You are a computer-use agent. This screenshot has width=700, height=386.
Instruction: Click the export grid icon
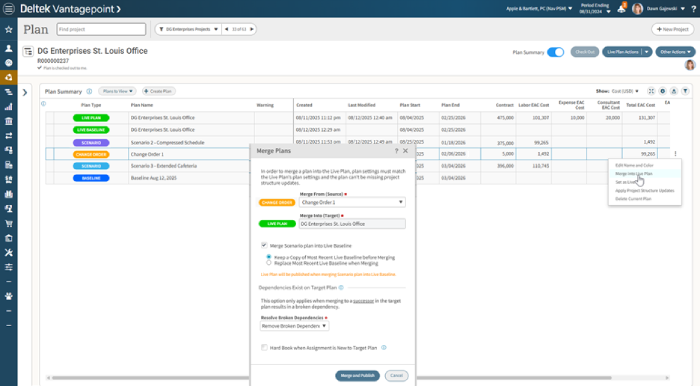[x=674, y=91]
